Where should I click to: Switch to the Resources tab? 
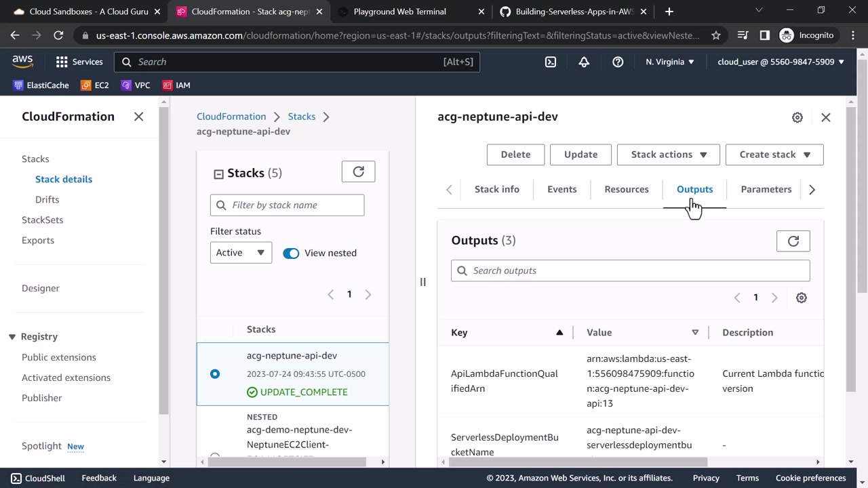[626, 189]
